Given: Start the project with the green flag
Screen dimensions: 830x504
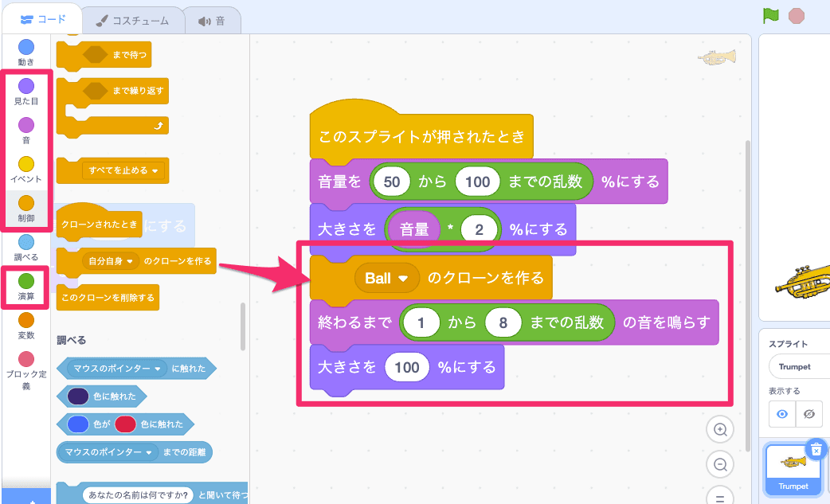Looking at the screenshot, I should (x=769, y=14).
